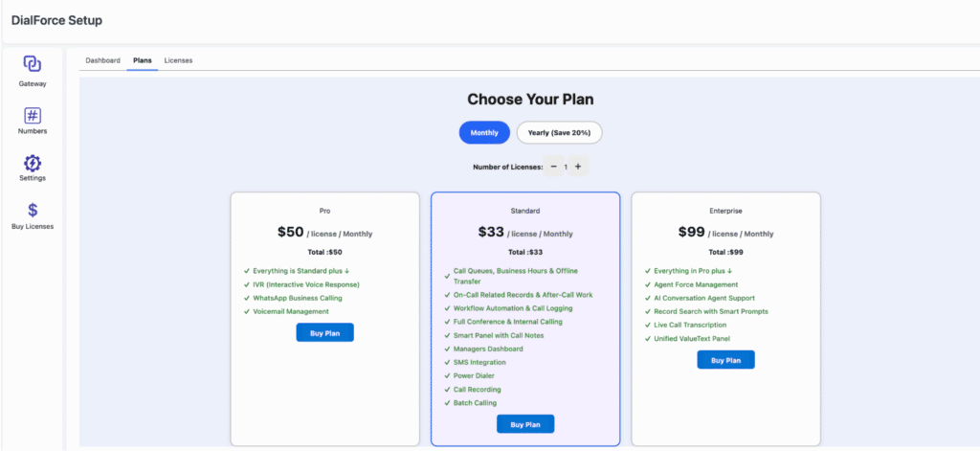Click checkmark next to Power Dialer

tap(448, 376)
